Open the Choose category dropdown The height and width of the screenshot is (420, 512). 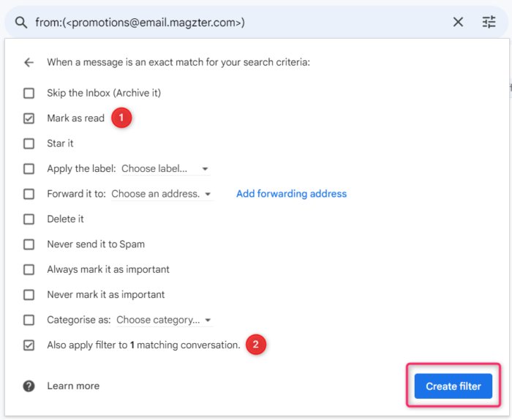[164, 320]
